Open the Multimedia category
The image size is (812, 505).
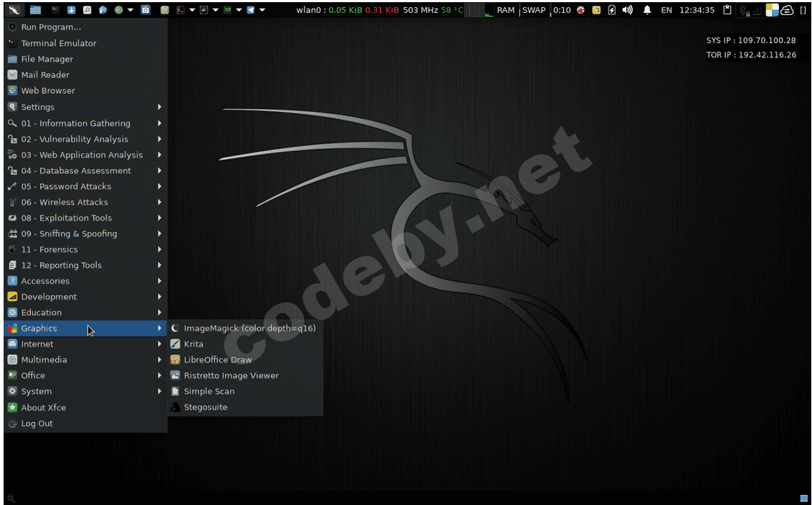[85, 360]
